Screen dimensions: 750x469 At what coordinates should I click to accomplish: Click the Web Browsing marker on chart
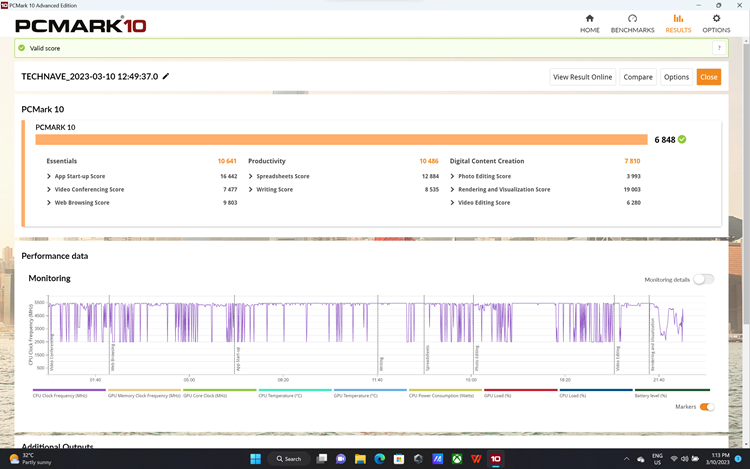113,358
